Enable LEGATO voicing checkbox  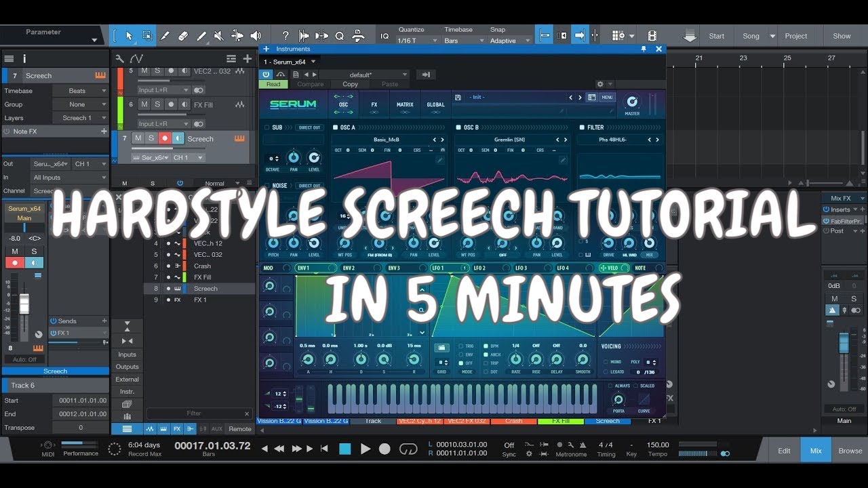[x=606, y=372]
